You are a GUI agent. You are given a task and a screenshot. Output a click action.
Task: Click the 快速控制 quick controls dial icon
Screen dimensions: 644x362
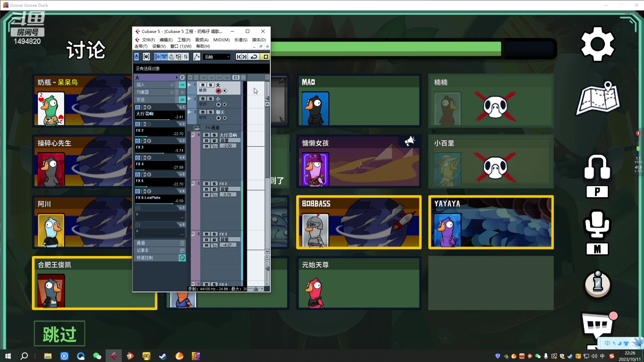(182, 258)
